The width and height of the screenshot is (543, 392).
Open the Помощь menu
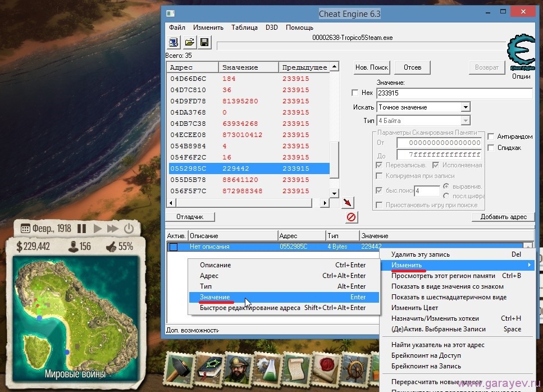tap(299, 28)
